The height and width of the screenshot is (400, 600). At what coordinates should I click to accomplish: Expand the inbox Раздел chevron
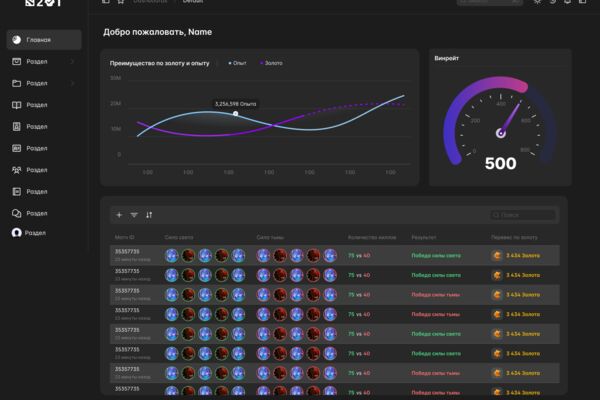(72, 62)
